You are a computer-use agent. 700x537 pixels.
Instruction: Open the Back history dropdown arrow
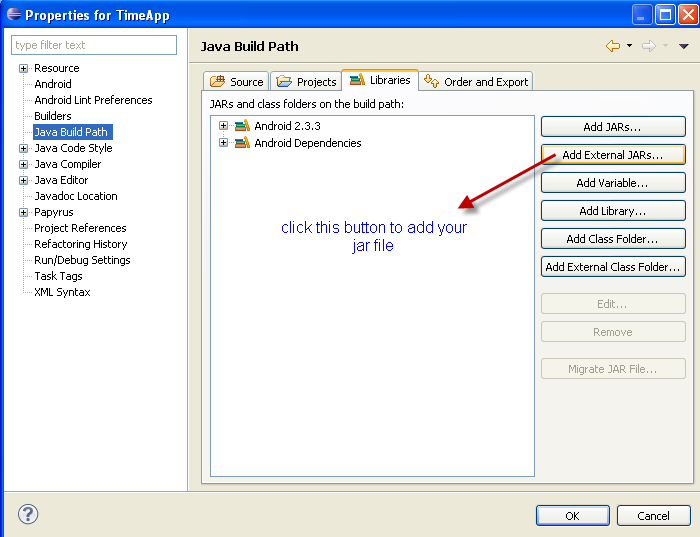tap(629, 46)
